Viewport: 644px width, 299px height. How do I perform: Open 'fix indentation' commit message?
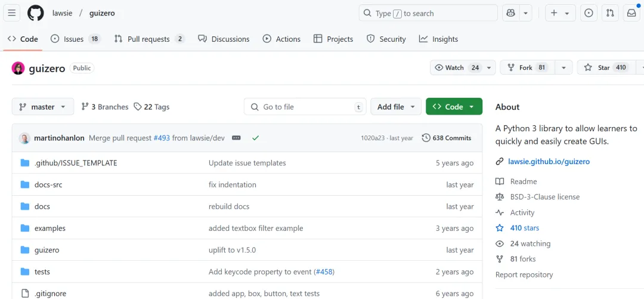pos(233,184)
